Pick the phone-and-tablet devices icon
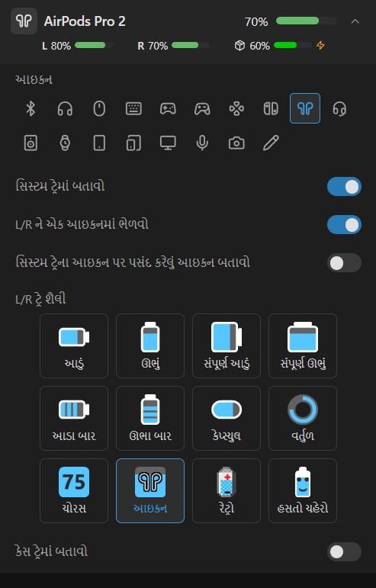 [x=133, y=143]
